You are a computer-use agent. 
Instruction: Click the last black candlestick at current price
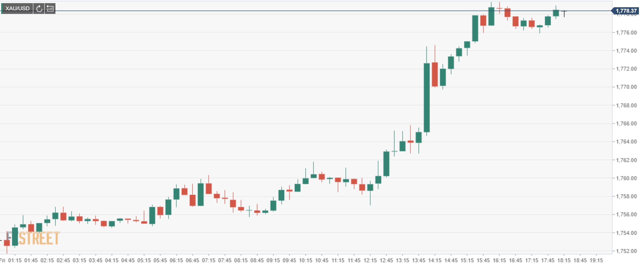[x=564, y=13]
